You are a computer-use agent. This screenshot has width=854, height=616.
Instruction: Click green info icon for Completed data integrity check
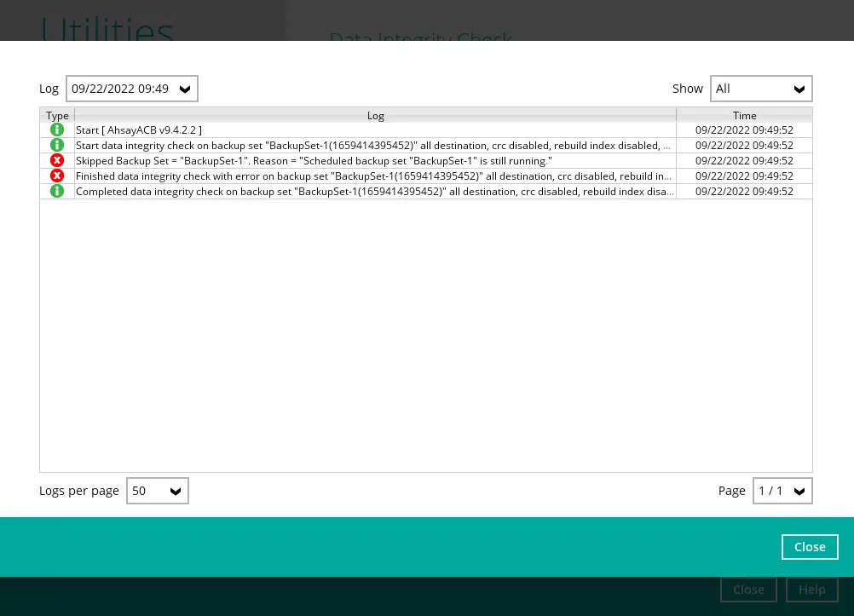tap(57, 191)
